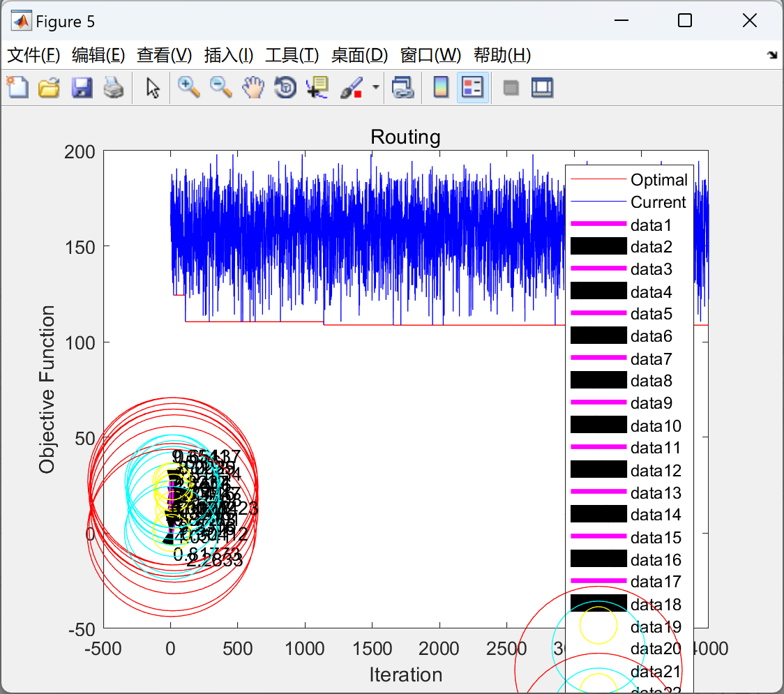This screenshot has height=694, width=784.
Task: Click data1 legend label
Action: 651,225
